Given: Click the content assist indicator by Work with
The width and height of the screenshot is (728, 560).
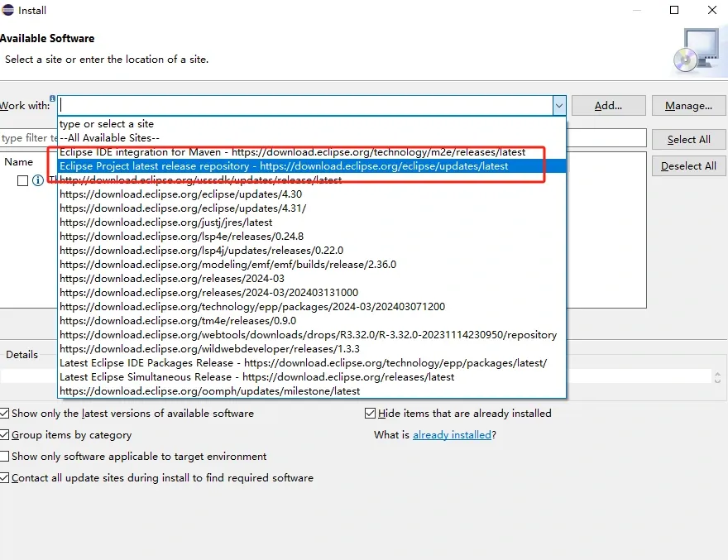Looking at the screenshot, I should click(x=52, y=98).
